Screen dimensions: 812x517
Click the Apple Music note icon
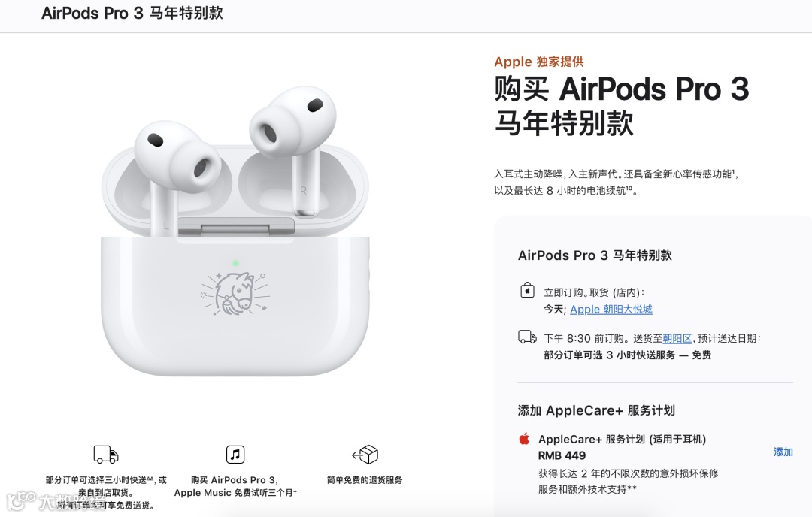tap(235, 455)
